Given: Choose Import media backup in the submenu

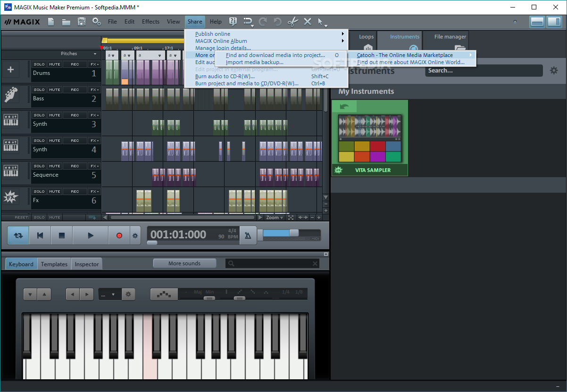Looking at the screenshot, I should [255, 62].
